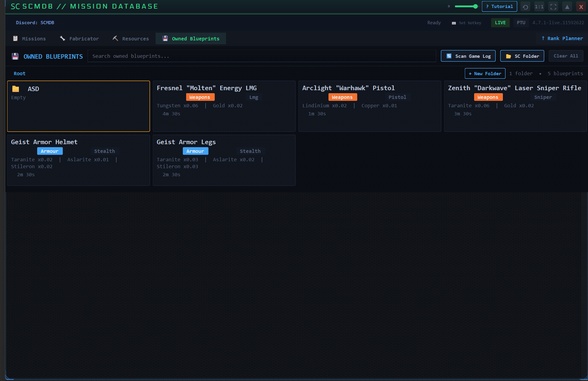Screen dimensions: 588x381
Task: Click the keyboard icon beside Set hotkey
Action: click(454, 23)
